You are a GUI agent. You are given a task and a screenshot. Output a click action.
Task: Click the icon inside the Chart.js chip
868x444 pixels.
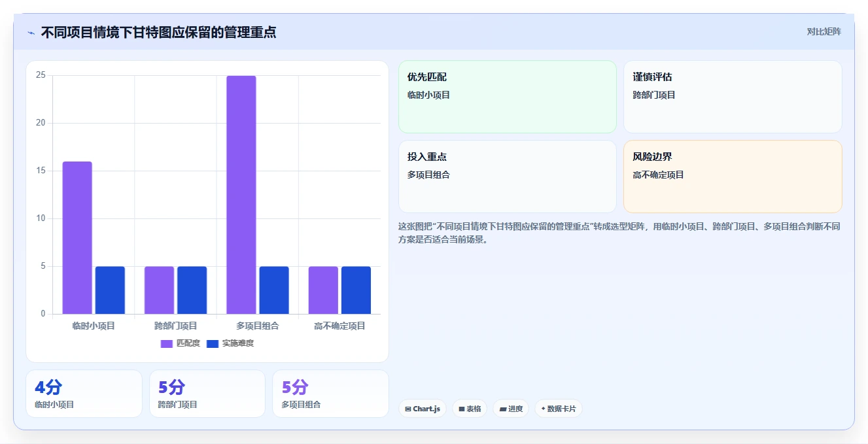[408, 409]
